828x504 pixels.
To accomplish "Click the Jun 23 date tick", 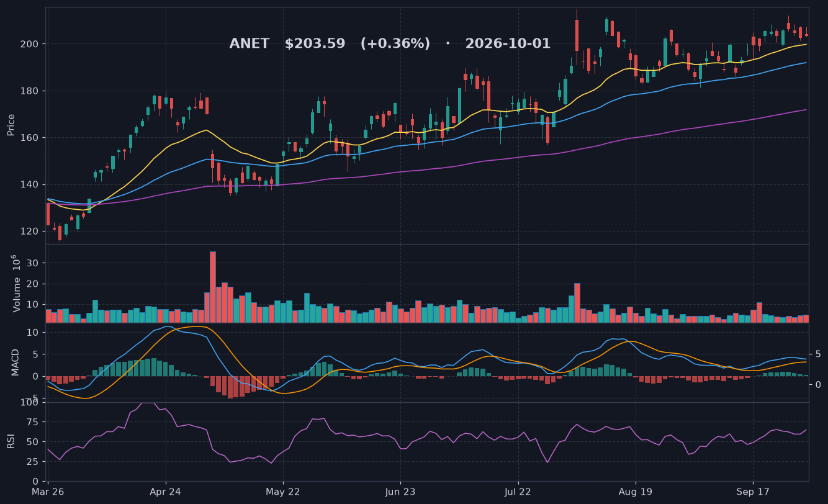I will (x=400, y=492).
